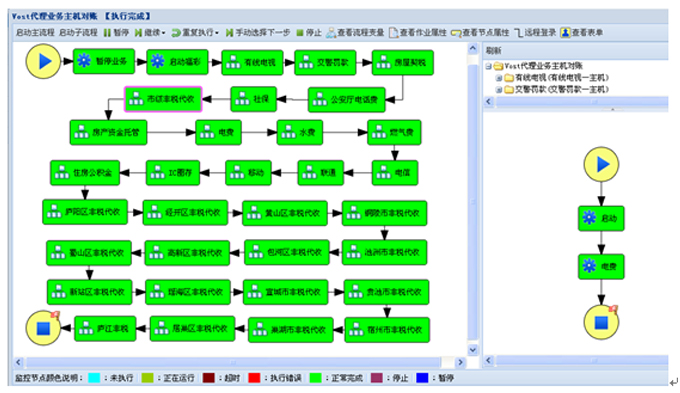
Task: Click 远程登录 in the toolbar
Action: pos(535,33)
